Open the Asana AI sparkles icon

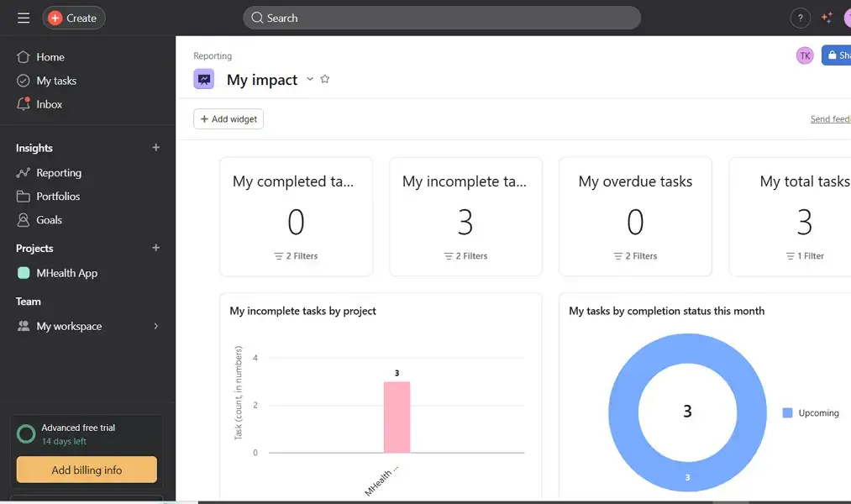point(826,17)
